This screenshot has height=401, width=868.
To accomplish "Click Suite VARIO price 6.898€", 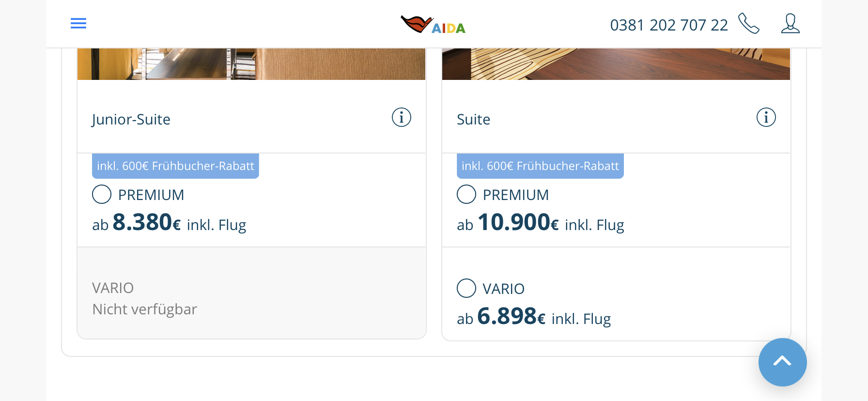I will (x=511, y=317).
